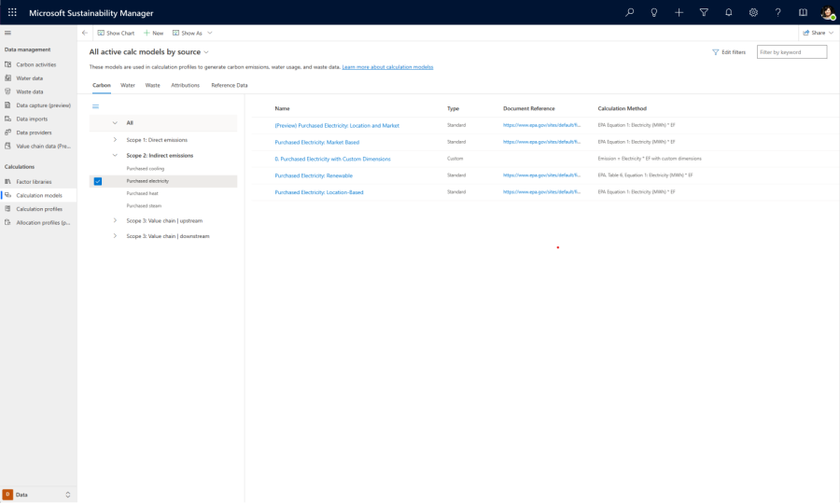The image size is (840, 504).
Task: Click Edit filters button
Action: (x=729, y=52)
